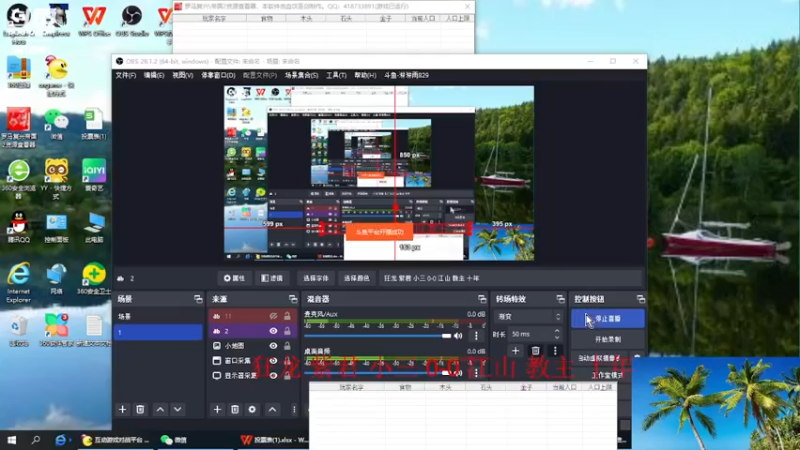Move the scene down with arrow icon
The width and height of the screenshot is (800, 450).
point(178,409)
